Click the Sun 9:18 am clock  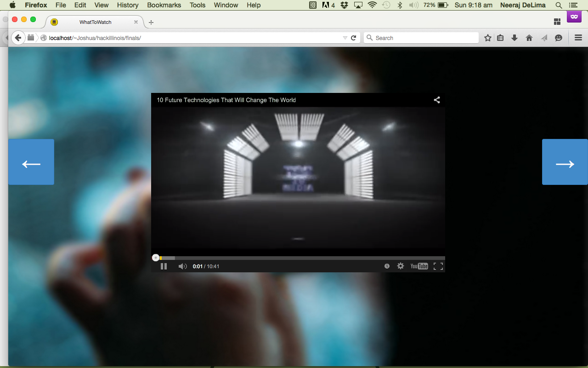click(473, 5)
